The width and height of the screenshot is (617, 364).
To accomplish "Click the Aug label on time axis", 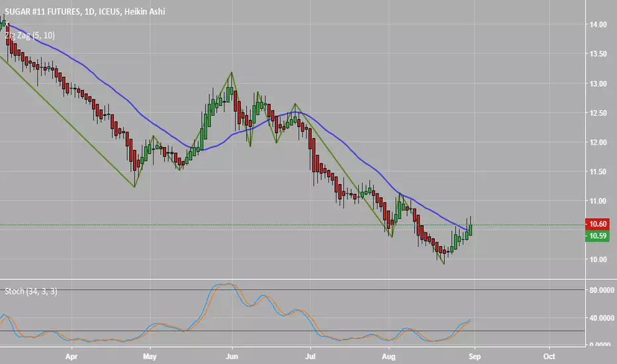I will pos(389,357).
